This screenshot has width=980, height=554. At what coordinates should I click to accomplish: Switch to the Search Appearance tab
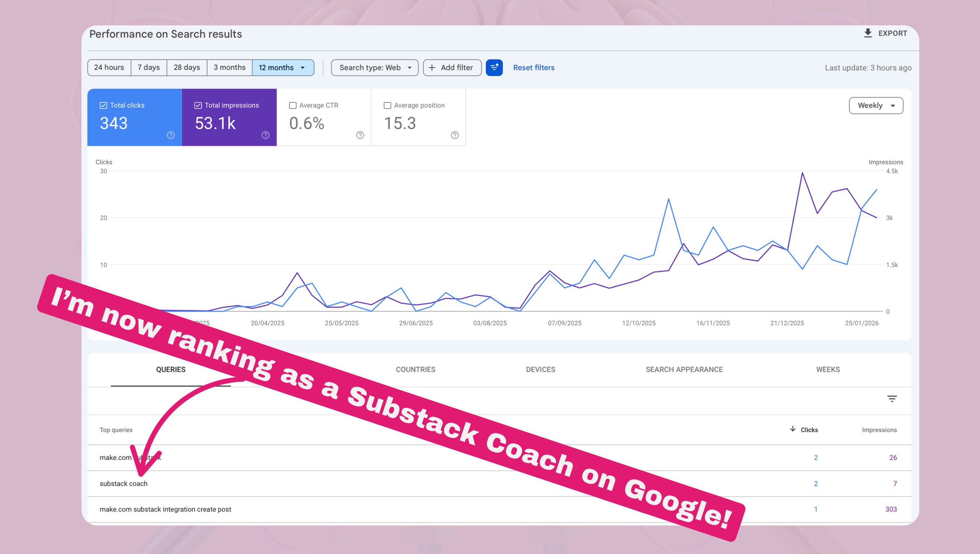684,369
